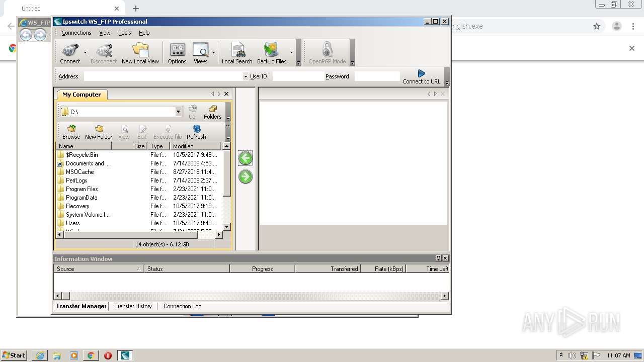Close the My Computer pane
This screenshot has width=644, height=362.
(226, 94)
